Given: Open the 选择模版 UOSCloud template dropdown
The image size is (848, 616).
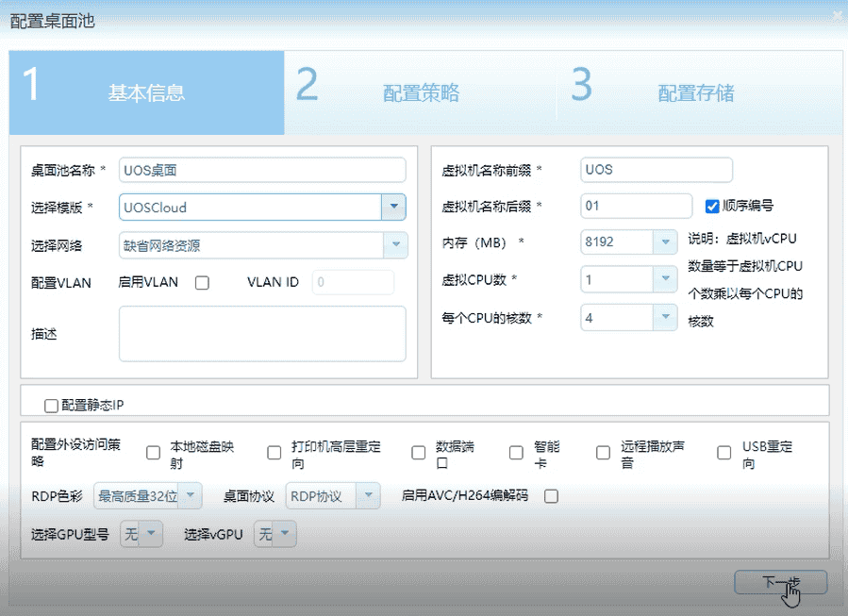Looking at the screenshot, I should click(395, 207).
